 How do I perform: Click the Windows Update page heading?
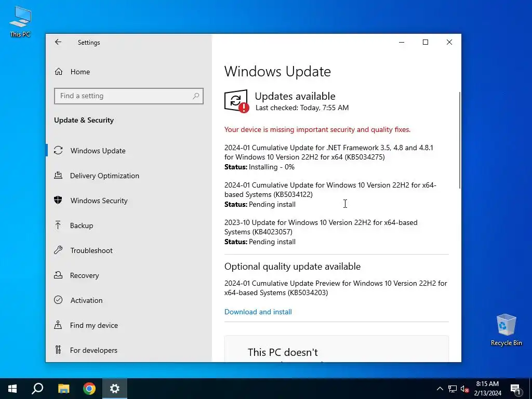point(277,72)
